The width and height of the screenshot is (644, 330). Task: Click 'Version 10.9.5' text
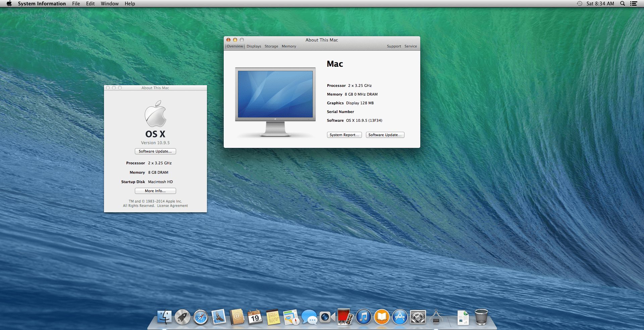point(155,143)
